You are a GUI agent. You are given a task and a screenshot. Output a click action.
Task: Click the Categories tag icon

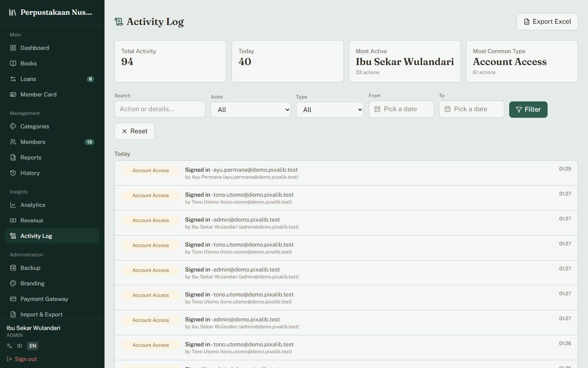coord(13,126)
